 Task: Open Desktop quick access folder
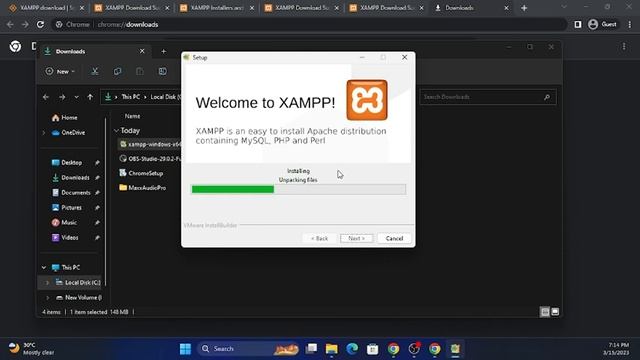click(x=67, y=162)
